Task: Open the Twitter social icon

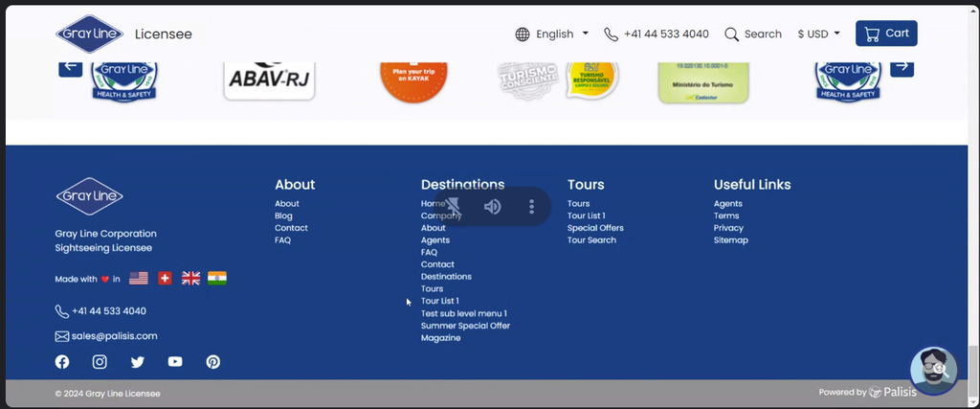Action: coord(138,361)
